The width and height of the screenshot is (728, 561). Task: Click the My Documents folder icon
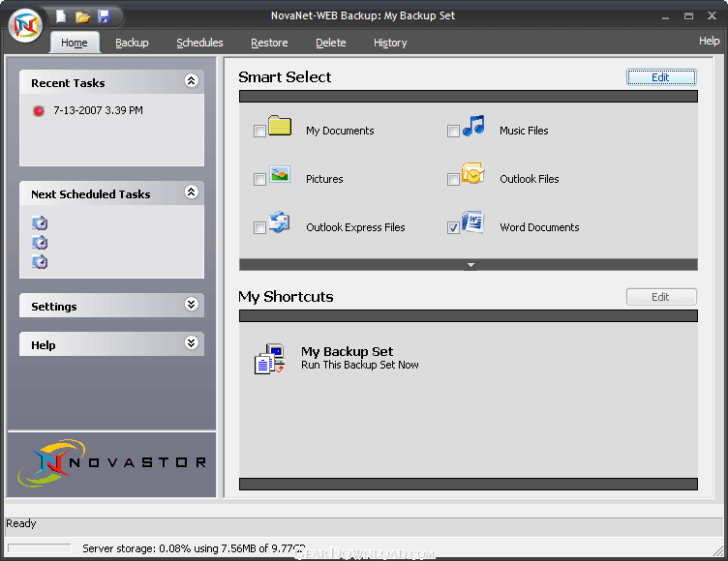coord(280,126)
